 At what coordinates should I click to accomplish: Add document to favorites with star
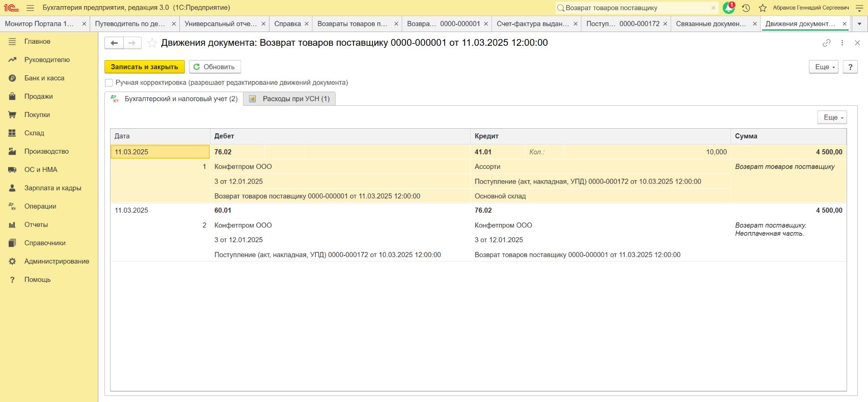tap(152, 43)
